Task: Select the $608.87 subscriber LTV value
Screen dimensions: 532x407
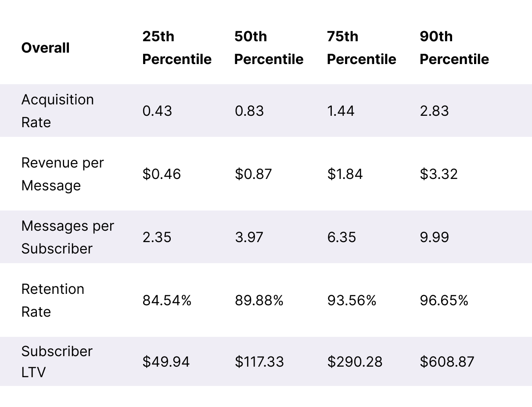Action: tap(447, 362)
